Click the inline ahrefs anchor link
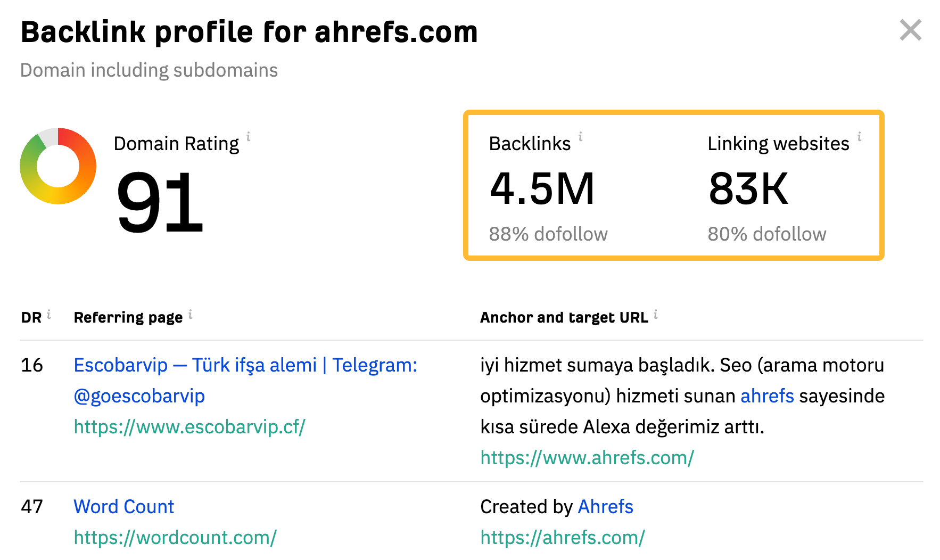The height and width of the screenshot is (560, 940). pyautogui.click(x=767, y=396)
